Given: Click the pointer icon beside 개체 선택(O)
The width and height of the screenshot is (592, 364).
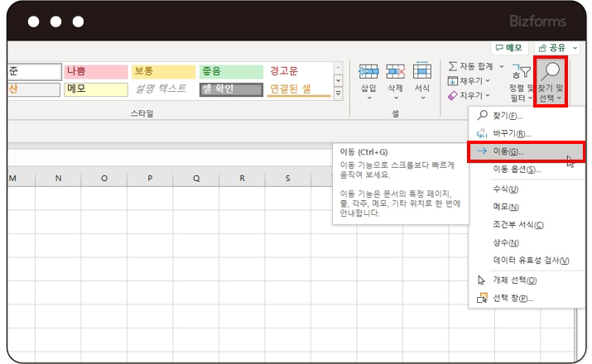Looking at the screenshot, I should 481,280.
